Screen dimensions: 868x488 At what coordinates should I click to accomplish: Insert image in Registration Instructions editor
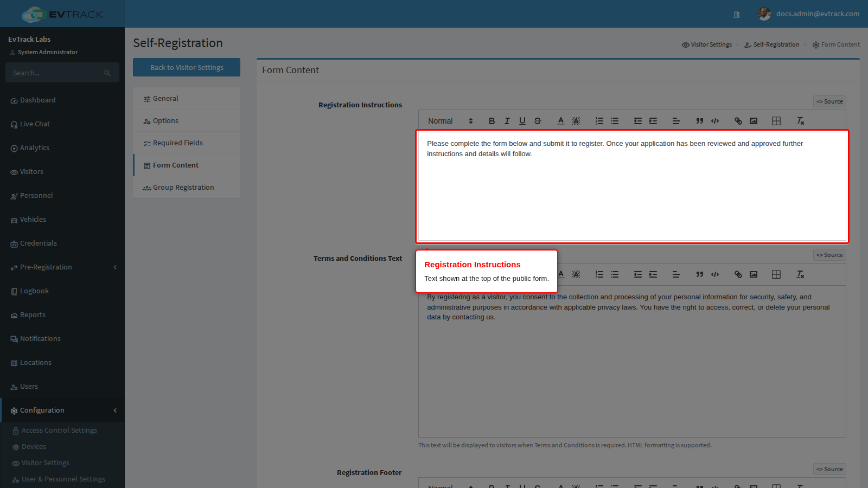pyautogui.click(x=754, y=121)
